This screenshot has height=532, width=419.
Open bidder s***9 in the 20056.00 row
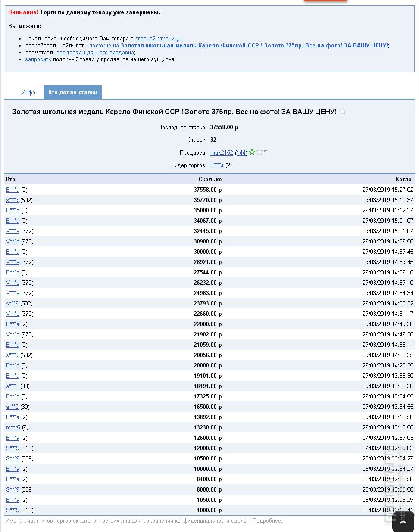click(x=12, y=355)
